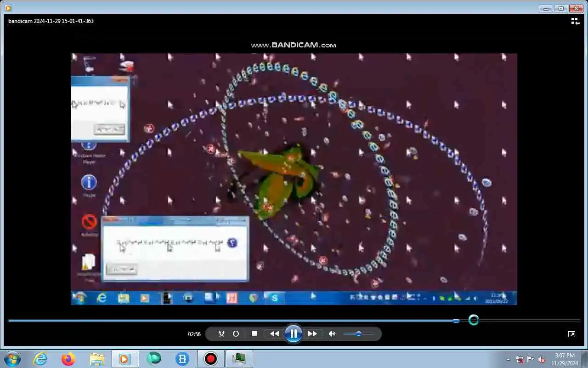Restore down the Windows Media Player window
The width and height of the screenshot is (588, 368).
coord(561,8)
